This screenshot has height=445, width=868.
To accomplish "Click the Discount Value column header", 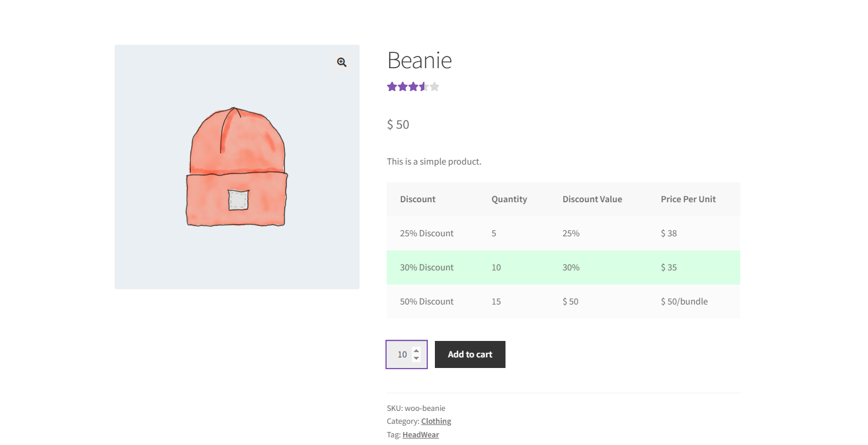I will 592,199.
